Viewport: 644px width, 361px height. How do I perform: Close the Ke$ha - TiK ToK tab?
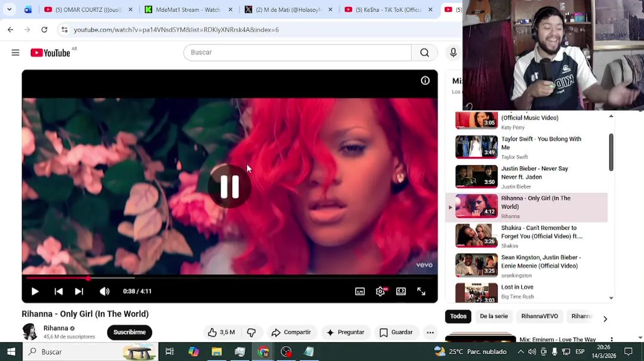pyautogui.click(x=430, y=10)
